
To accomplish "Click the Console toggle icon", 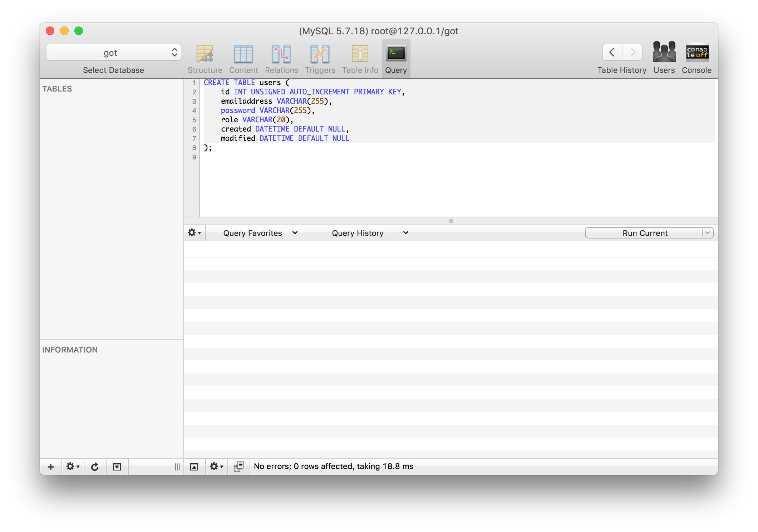I will tap(698, 52).
